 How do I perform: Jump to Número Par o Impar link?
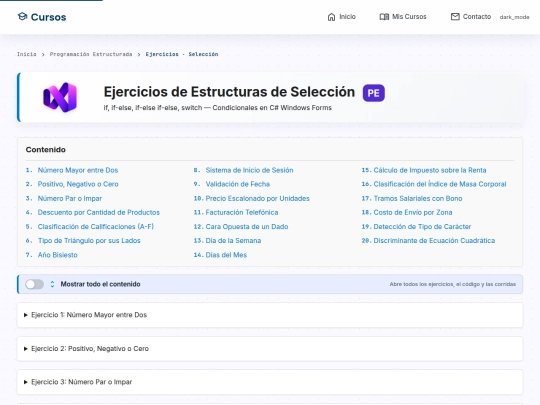click(x=70, y=198)
